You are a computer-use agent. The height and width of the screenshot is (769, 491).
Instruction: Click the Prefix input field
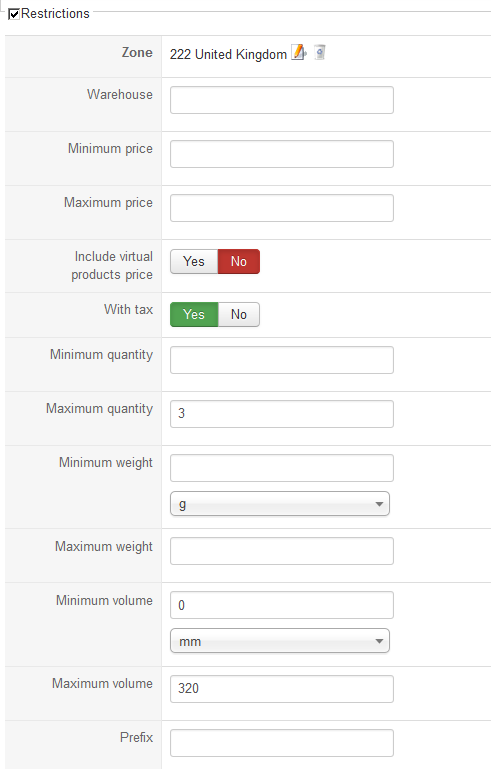(x=282, y=743)
